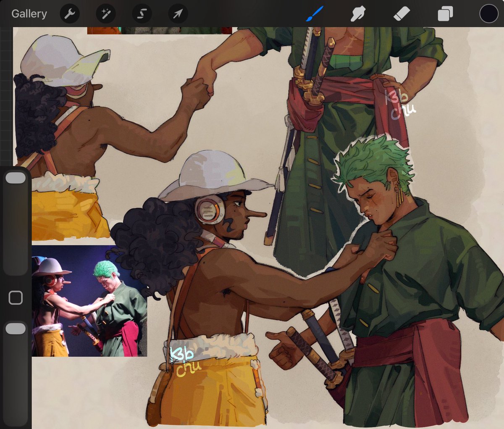This screenshot has height=429, width=504.
Task: Tap the reference photo of cosplayers
Action: tap(89, 301)
